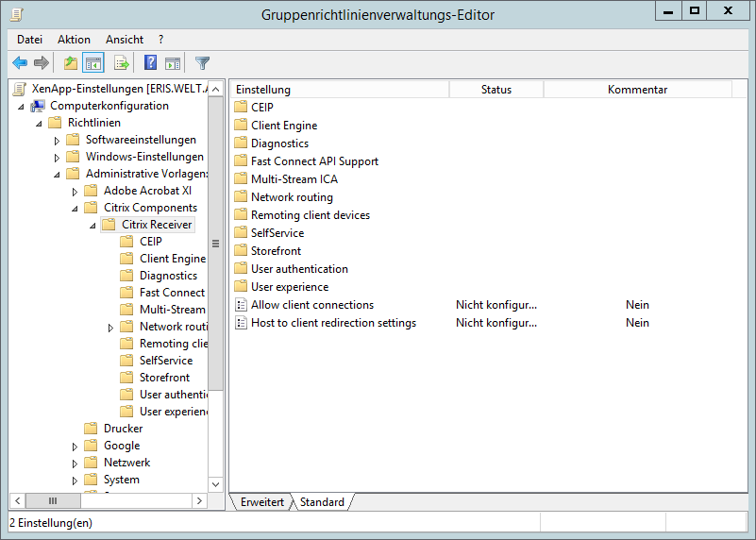Collapse the Computerkonfiguration tree node
The image size is (756, 540).
(x=21, y=107)
